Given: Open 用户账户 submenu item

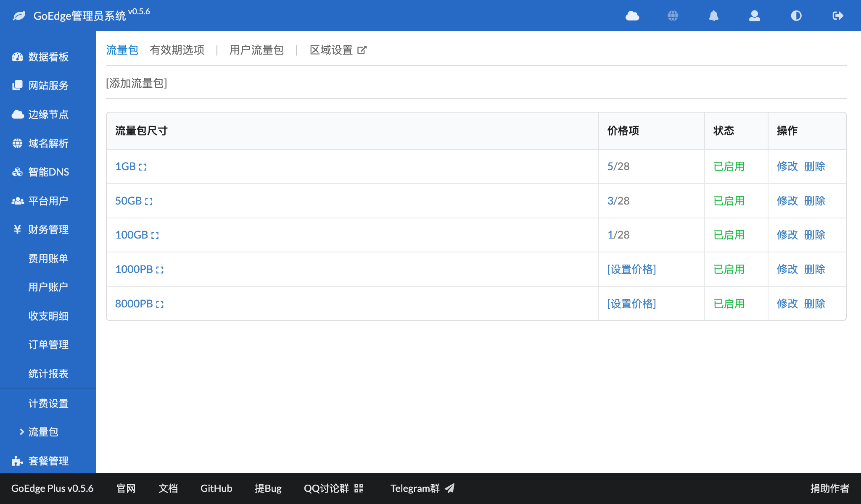Looking at the screenshot, I should click(x=48, y=287).
